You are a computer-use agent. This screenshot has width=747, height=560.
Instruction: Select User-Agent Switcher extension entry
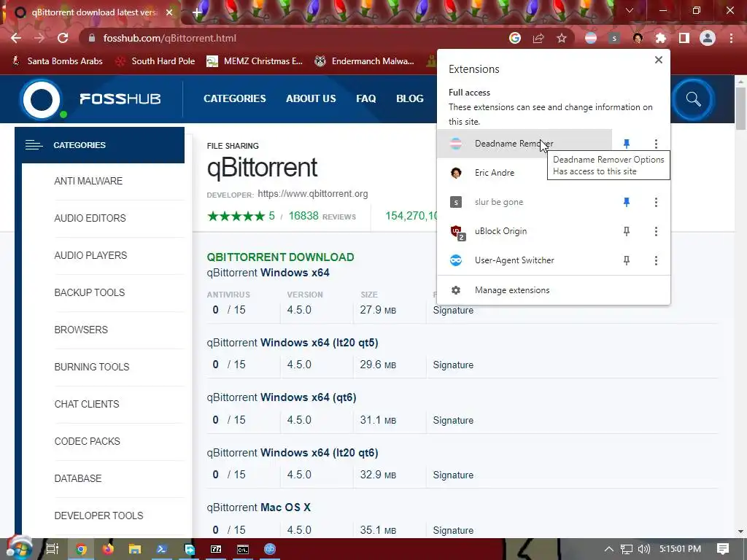pos(524,260)
